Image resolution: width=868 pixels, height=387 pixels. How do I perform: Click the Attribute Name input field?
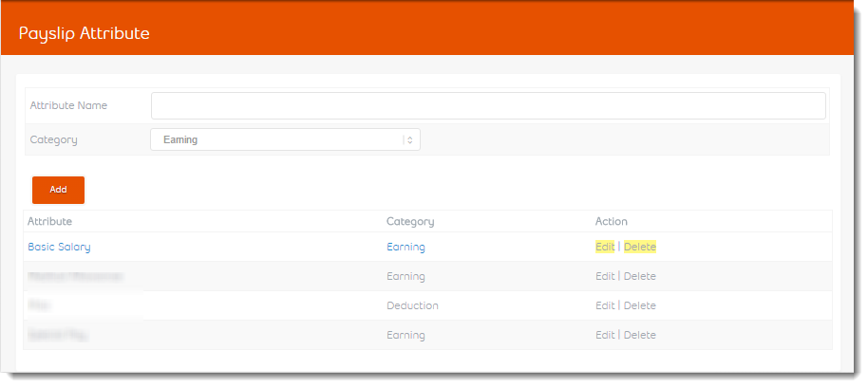point(488,105)
